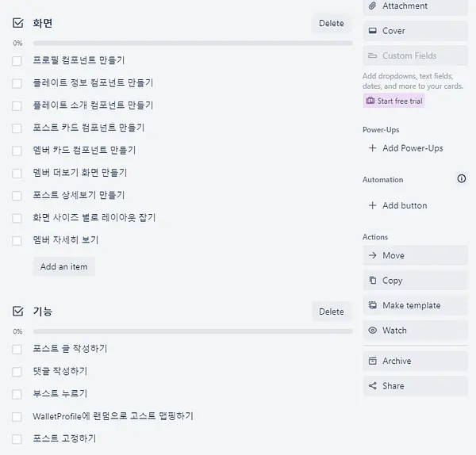Check the 프로필 컴포넌트 만들기 item
This screenshot has width=476, height=455.
[17, 61]
